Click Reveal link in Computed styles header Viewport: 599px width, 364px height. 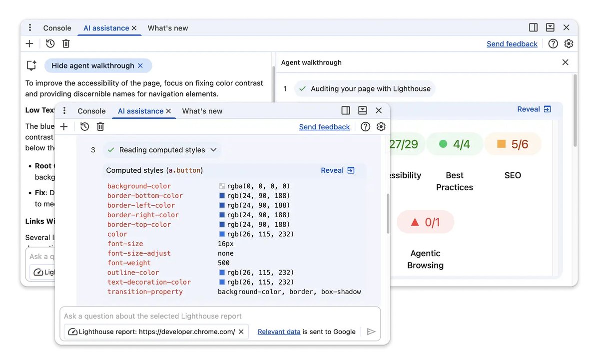point(338,170)
